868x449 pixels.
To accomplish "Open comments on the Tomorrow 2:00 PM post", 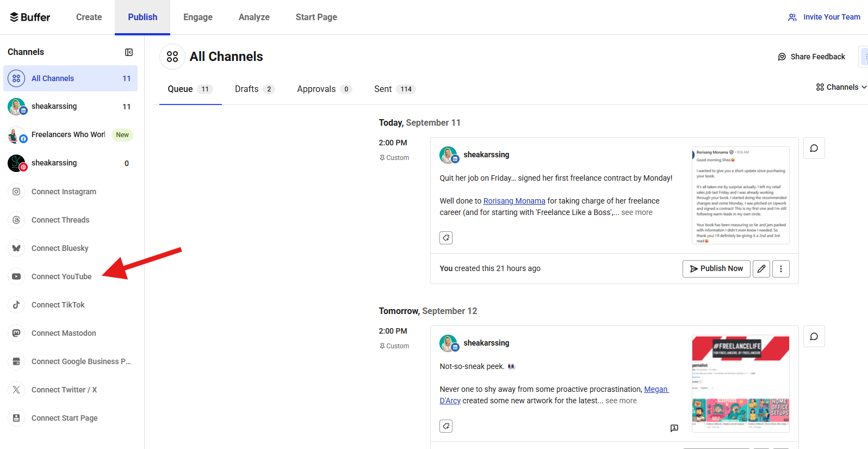I will tap(814, 336).
